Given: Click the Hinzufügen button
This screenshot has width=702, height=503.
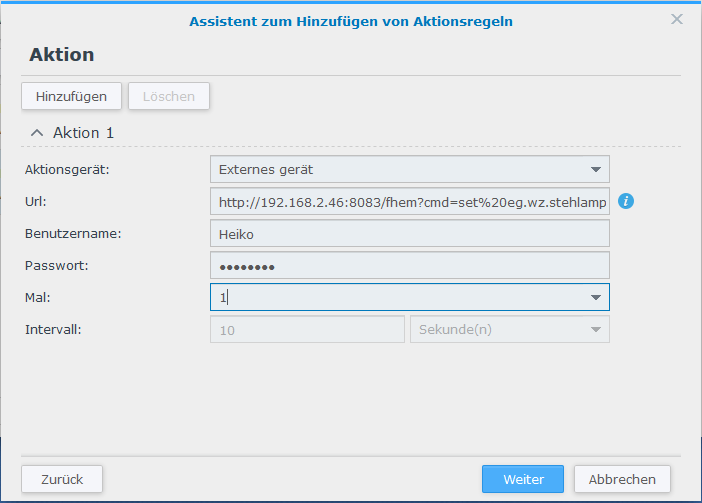Looking at the screenshot, I should click(x=71, y=96).
